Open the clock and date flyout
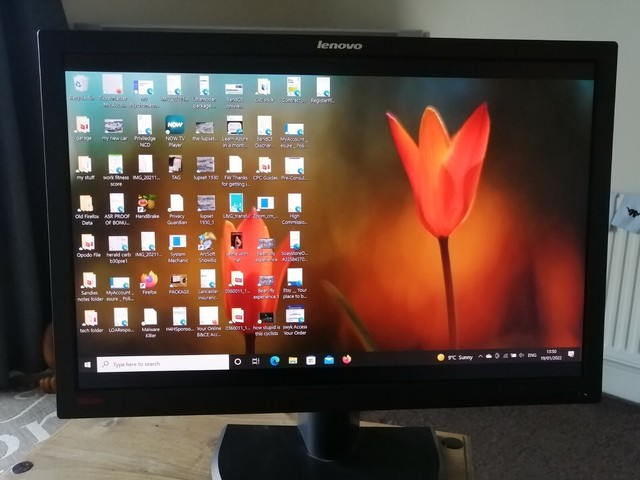640x480 pixels. click(x=551, y=354)
